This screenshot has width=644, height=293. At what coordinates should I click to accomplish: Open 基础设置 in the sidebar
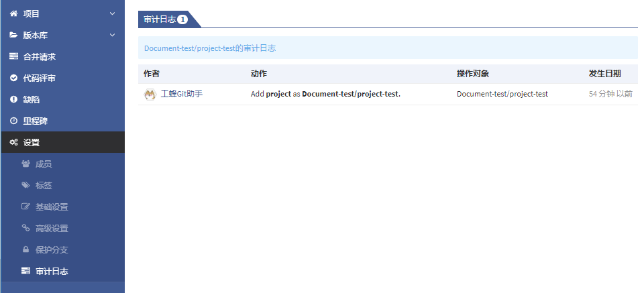click(x=52, y=207)
